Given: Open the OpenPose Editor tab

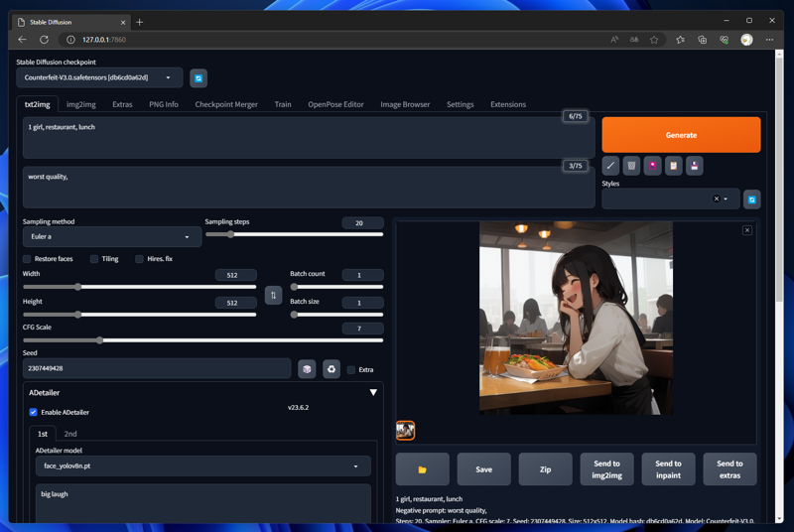Looking at the screenshot, I should coord(335,104).
